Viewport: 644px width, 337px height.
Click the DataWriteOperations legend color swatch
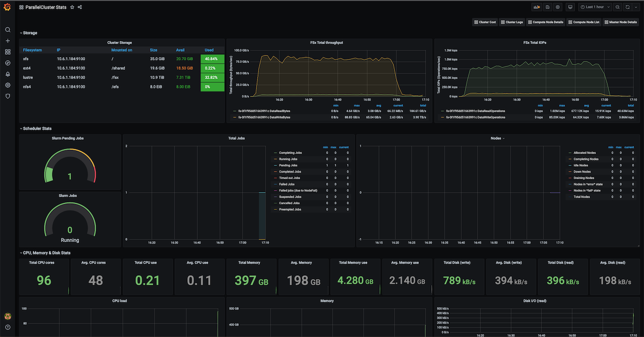(x=442, y=117)
